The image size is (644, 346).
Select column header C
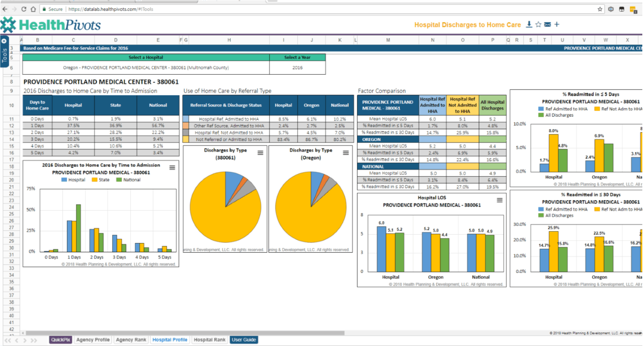[x=73, y=40]
